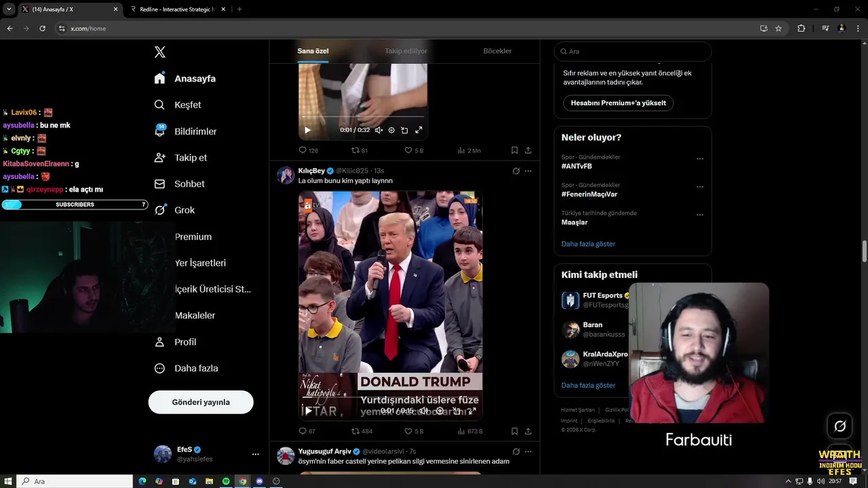Like the post with 484 reposts

tap(414, 431)
